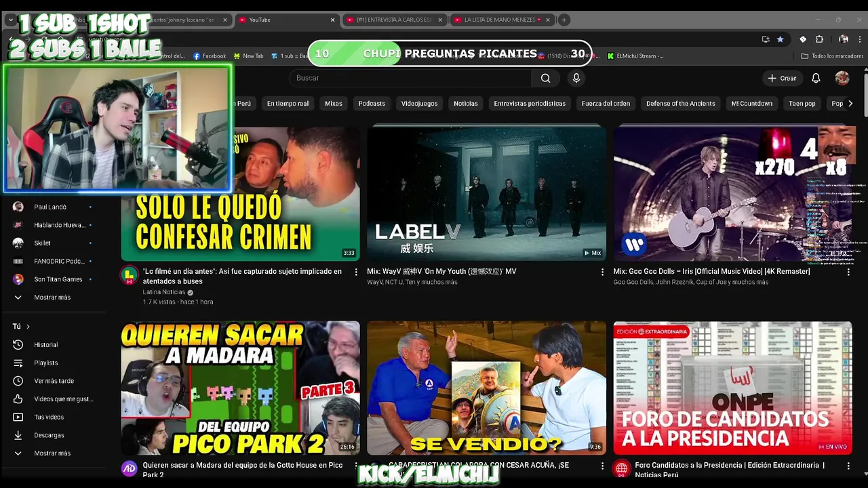The width and height of the screenshot is (868, 488).
Task: Open Latina Noticias channel avatar
Action: click(x=129, y=275)
